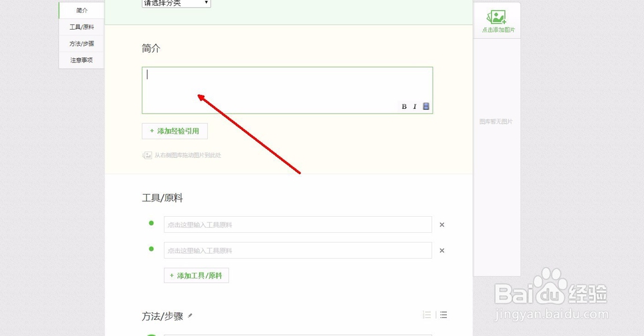Go to the 方法/步骤 section tab

click(x=82, y=44)
